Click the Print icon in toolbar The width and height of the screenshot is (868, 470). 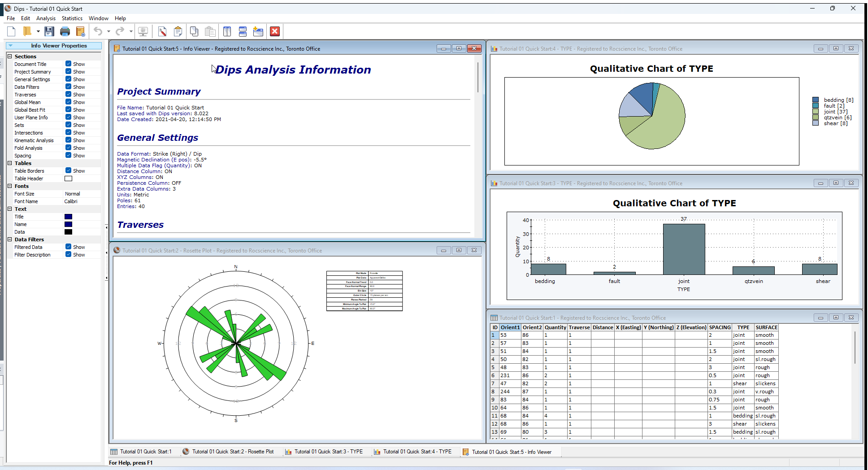[65, 31]
